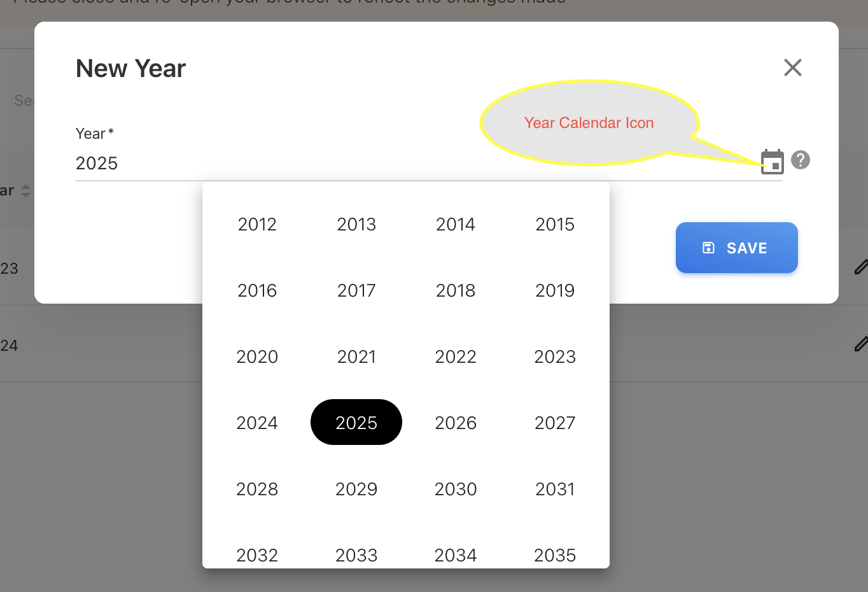Select year 2027 in the picker

click(x=555, y=423)
